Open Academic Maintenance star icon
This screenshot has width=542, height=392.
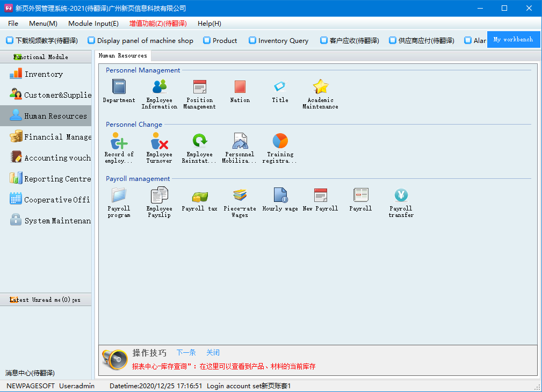pyautogui.click(x=320, y=87)
